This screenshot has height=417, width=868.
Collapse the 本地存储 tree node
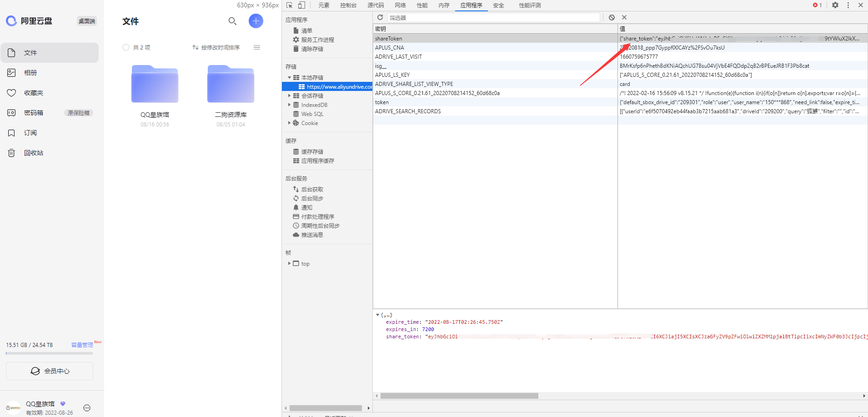click(x=289, y=78)
